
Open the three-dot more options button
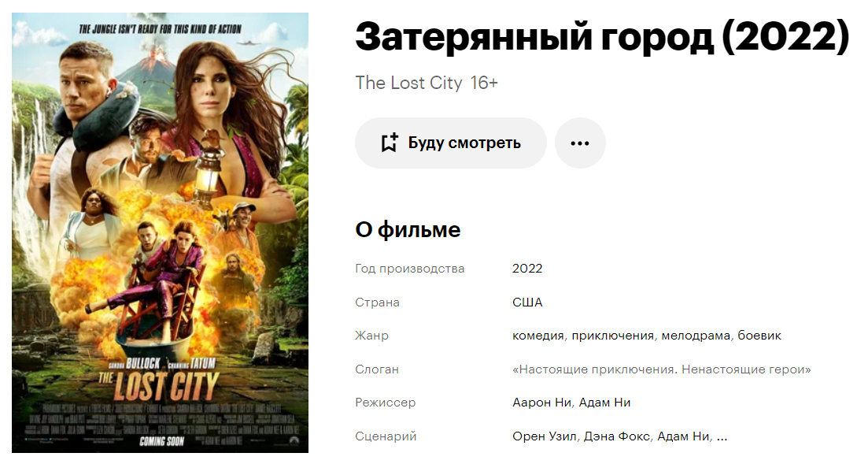point(580,143)
